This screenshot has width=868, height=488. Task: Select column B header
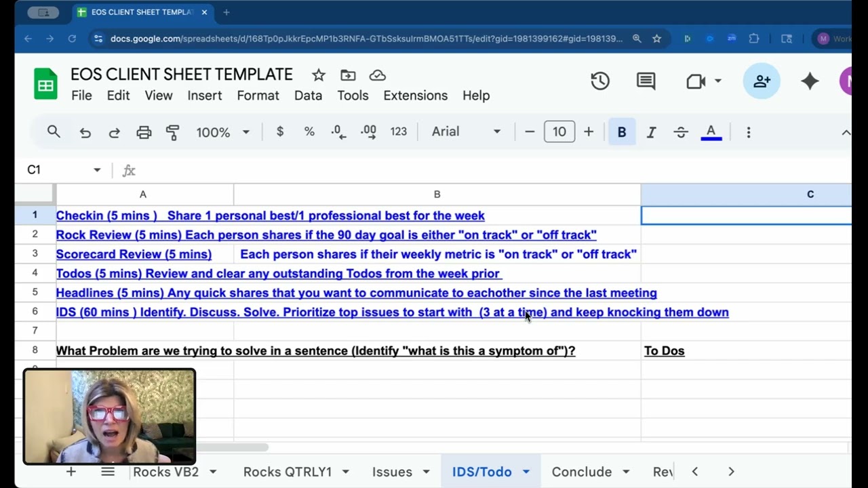[x=437, y=195]
